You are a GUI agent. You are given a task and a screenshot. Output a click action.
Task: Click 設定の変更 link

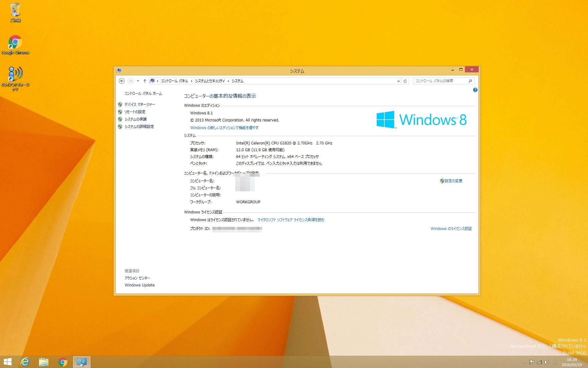453,181
